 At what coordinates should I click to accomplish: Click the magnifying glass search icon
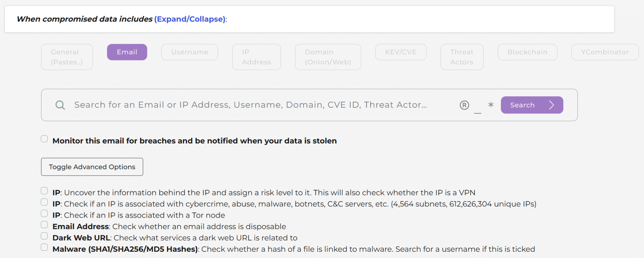[x=60, y=105]
